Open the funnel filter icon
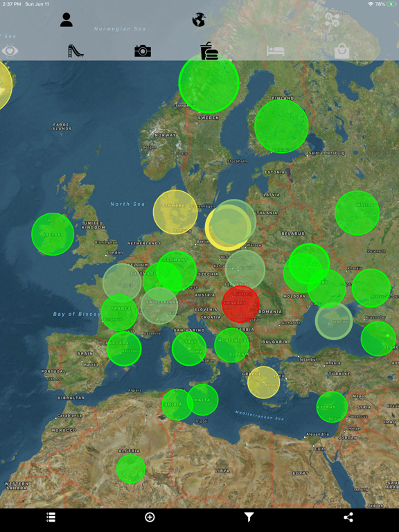This screenshot has width=399, height=532. click(x=249, y=517)
